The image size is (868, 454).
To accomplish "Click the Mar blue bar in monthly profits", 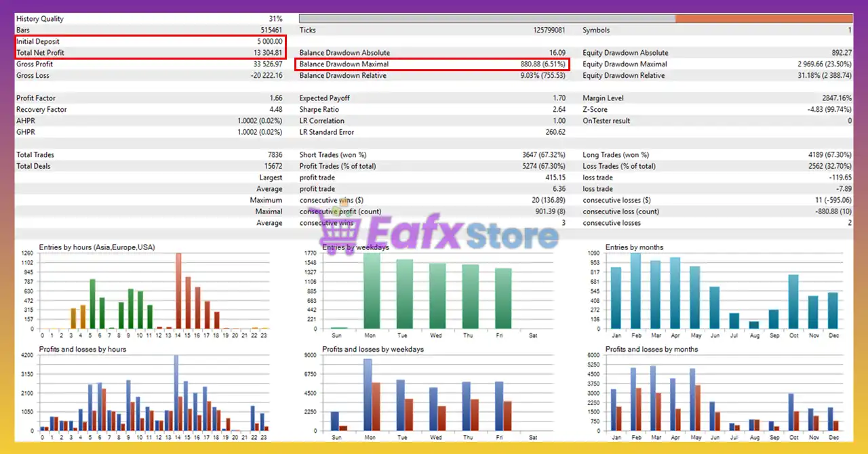I will [x=652, y=398].
